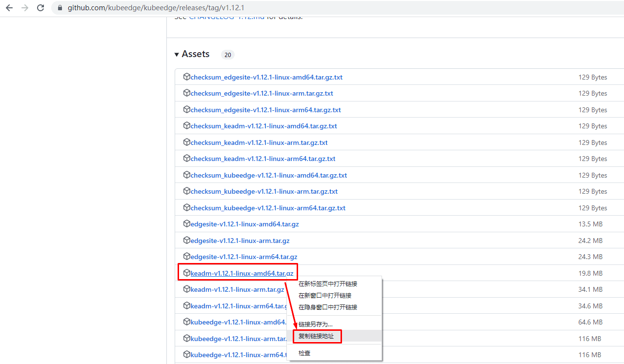Open checksum_keadm-v1.12.1-linux-arm64.tar.gz.txt link
624x364 pixels.
263,159
